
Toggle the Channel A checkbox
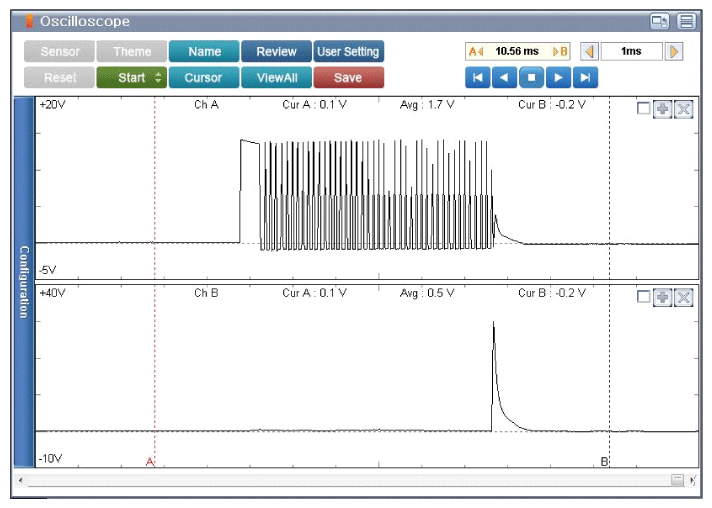tap(643, 108)
